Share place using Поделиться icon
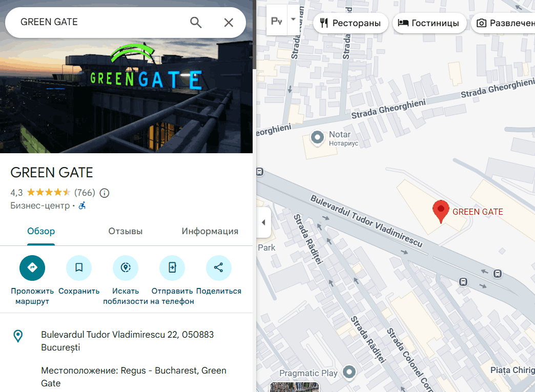 click(x=219, y=268)
